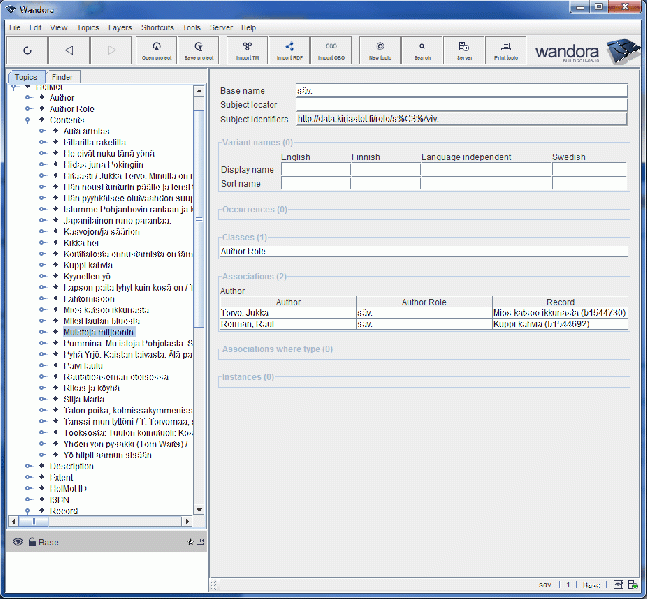Click the star icon on Base layer

pyautogui.click(x=190, y=541)
